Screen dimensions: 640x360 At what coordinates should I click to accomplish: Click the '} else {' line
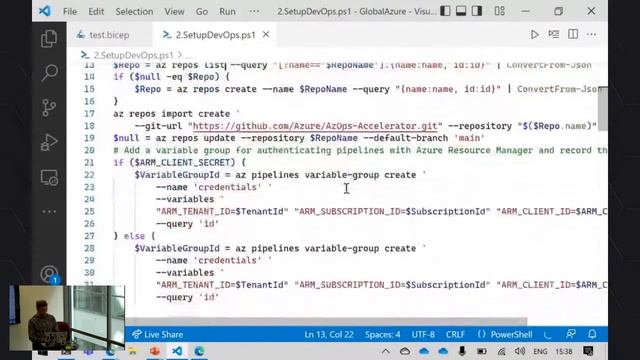pos(134,236)
